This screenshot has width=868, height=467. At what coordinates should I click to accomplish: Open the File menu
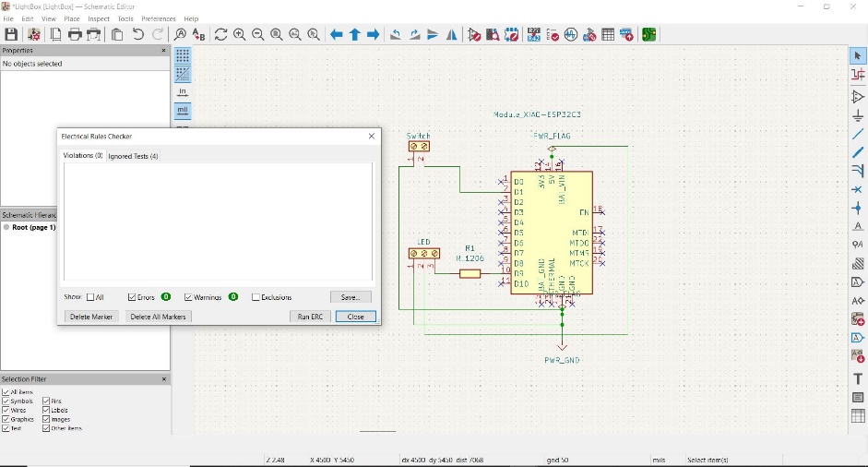coord(8,18)
